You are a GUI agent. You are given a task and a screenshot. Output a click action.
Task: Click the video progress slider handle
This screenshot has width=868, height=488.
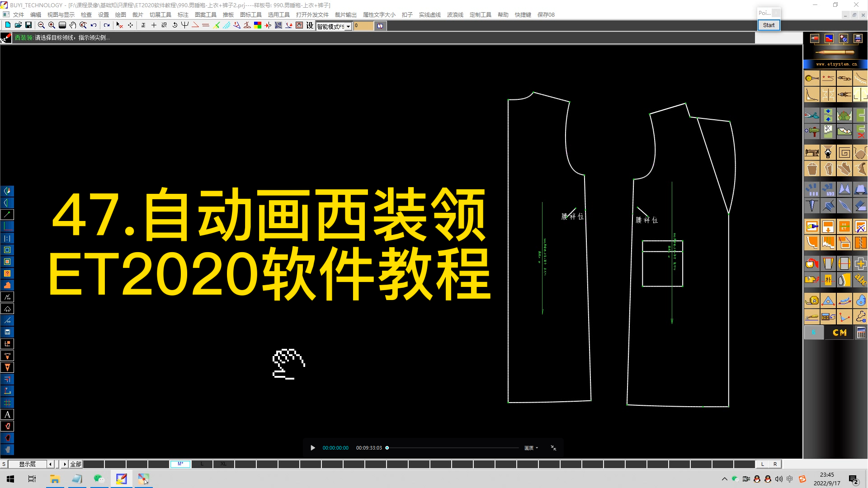(387, 448)
